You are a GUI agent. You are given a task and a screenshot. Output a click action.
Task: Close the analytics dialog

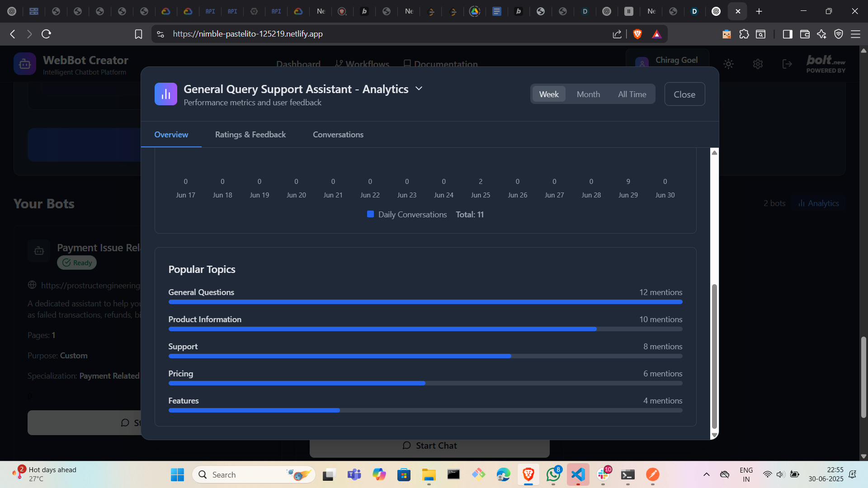pyautogui.click(x=684, y=94)
